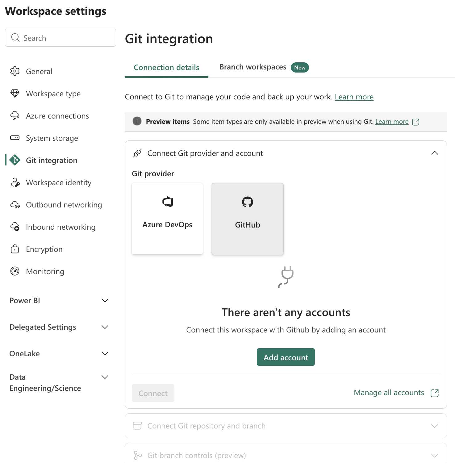Viewport: 455px width, 476px height.
Task: Click the Workspace type diamond icon
Action: 15,94
